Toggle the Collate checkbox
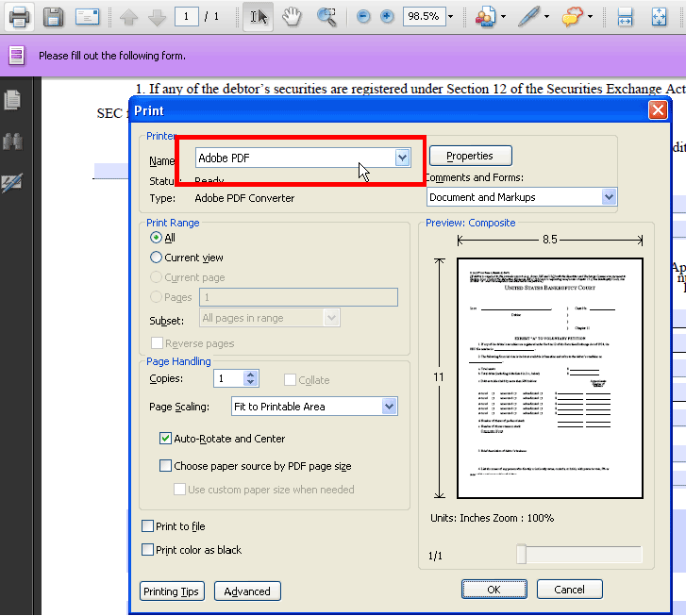The width and height of the screenshot is (686, 616). pos(290,379)
